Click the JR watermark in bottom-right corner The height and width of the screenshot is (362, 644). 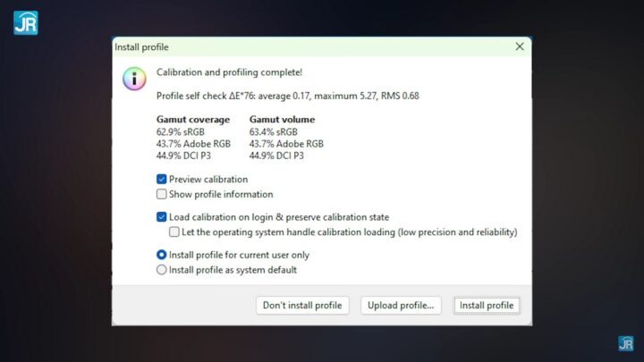click(x=625, y=343)
